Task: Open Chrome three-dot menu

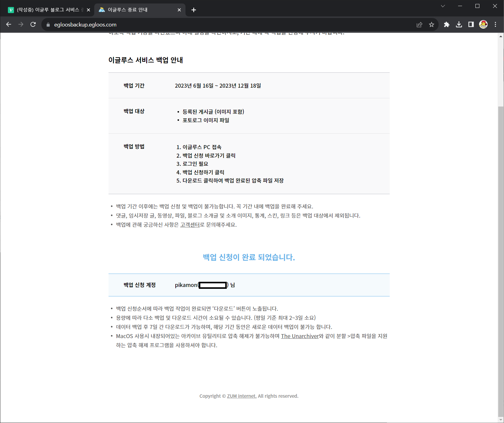Action: coord(495,24)
